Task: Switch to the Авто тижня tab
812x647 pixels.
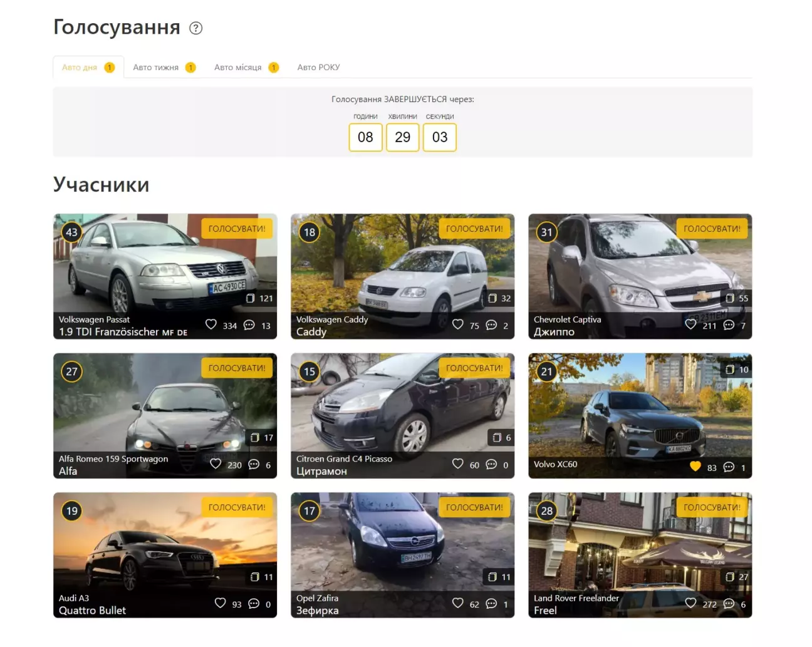Action: (x=164, y=67)
